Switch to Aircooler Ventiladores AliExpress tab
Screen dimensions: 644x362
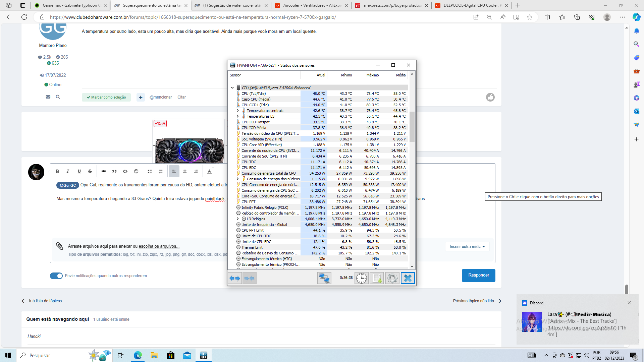point(312,5)
